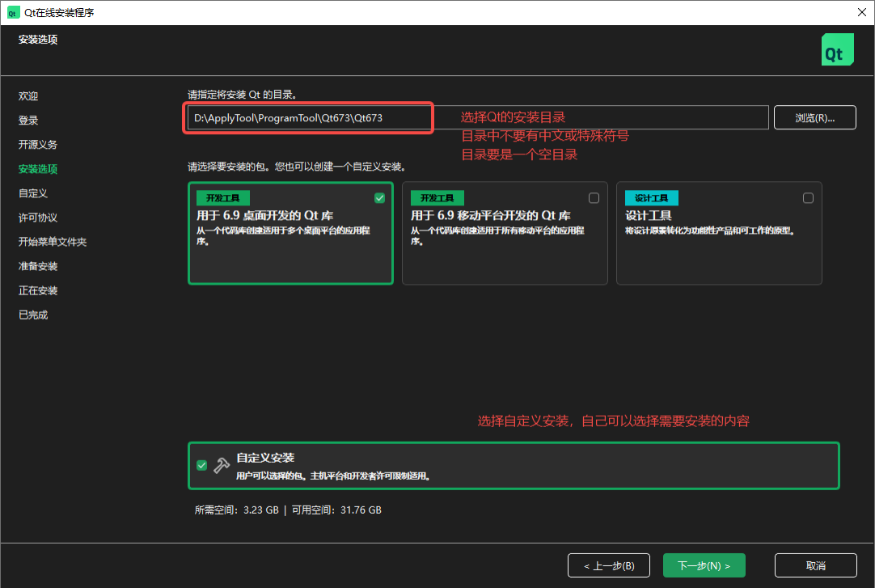Select the 开始菜单文件夹 sidebar step

[x=53, y=242]
